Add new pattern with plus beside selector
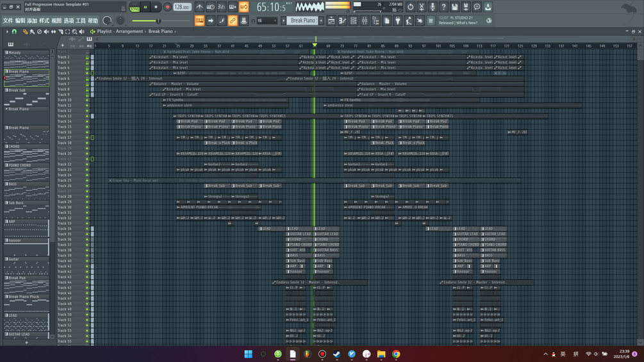This screenshot has width=644, height=362. click(321, 21)
